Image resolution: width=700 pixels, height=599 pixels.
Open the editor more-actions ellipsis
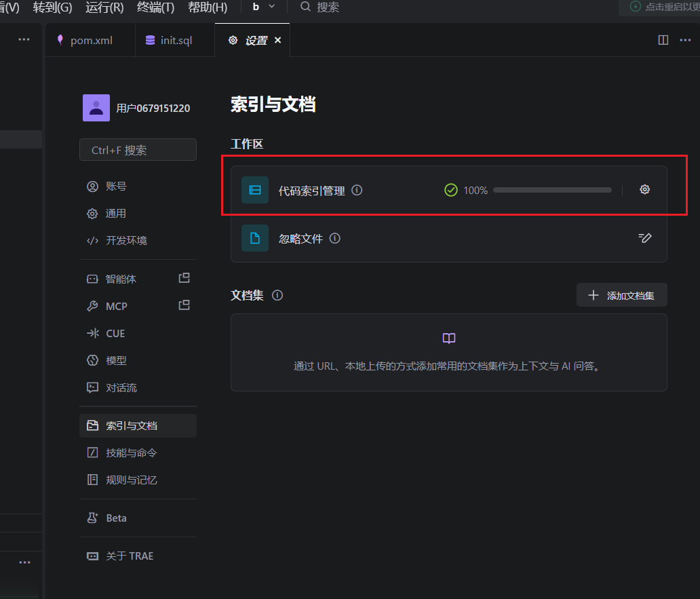[685, 40]
